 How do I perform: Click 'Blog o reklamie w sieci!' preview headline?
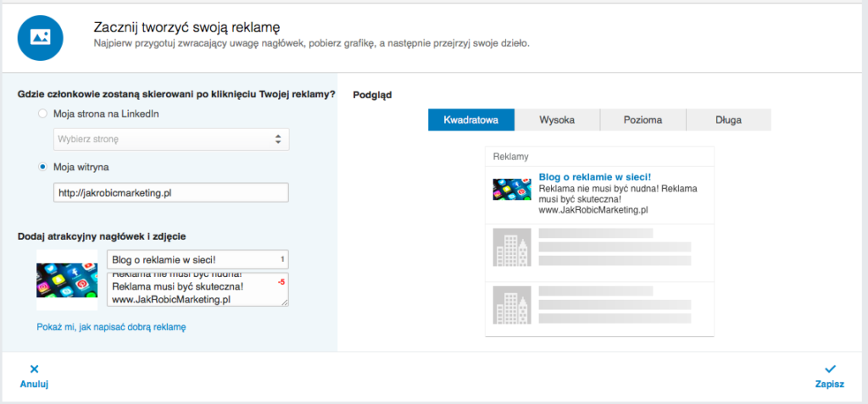coord(594,177)
